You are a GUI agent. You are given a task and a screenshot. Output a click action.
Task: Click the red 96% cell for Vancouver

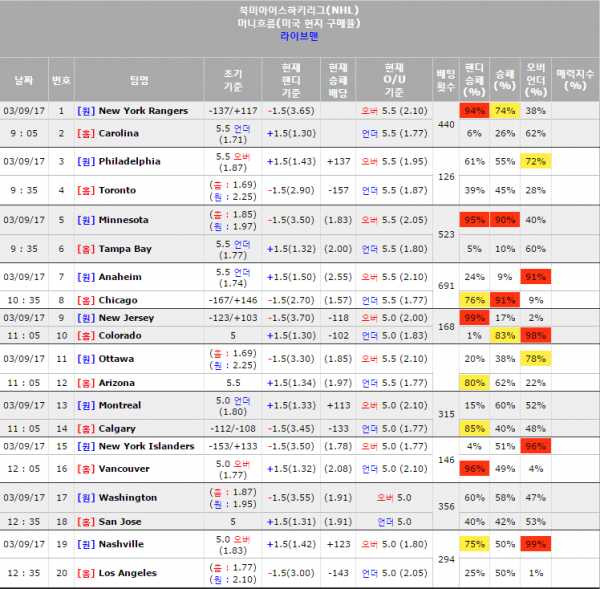click(x=474, y=469)
